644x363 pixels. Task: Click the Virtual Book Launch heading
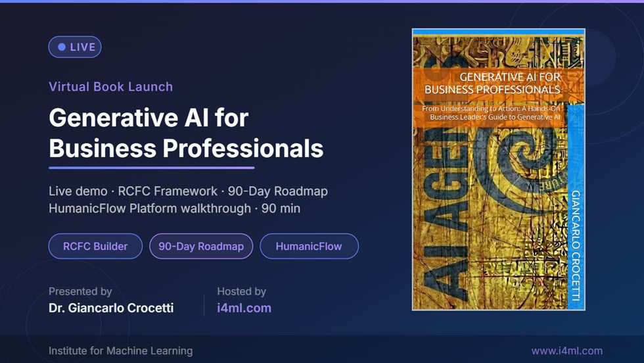[x=111, y=87]
